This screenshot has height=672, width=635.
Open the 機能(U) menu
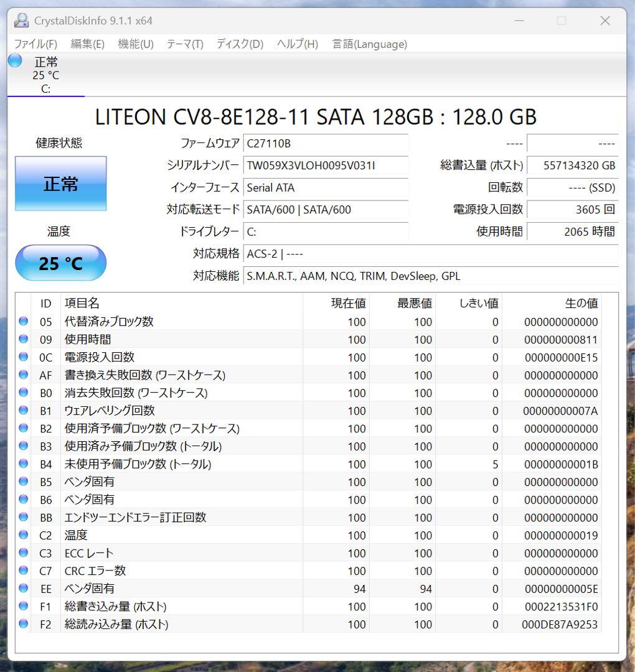tap(134, 44)
